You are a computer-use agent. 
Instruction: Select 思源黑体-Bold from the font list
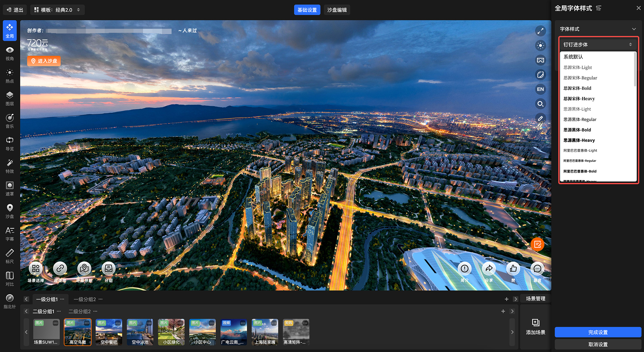pos(577,130)
